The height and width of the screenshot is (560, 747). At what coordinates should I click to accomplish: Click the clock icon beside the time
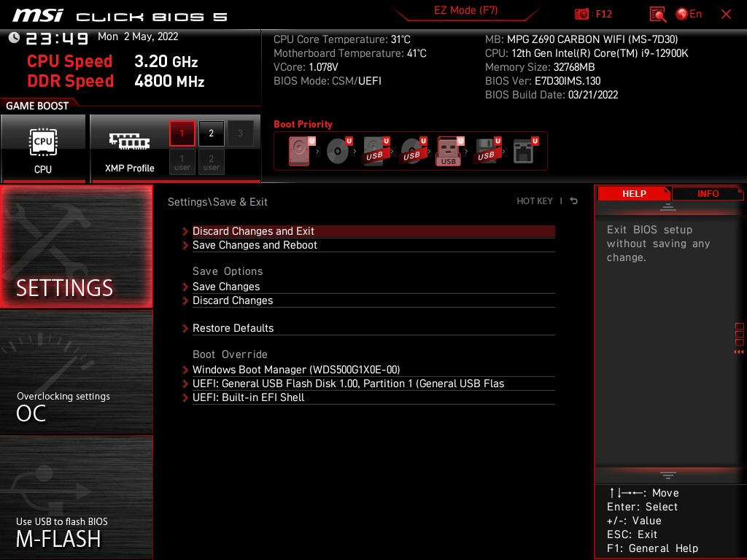(x=14, y=38)
